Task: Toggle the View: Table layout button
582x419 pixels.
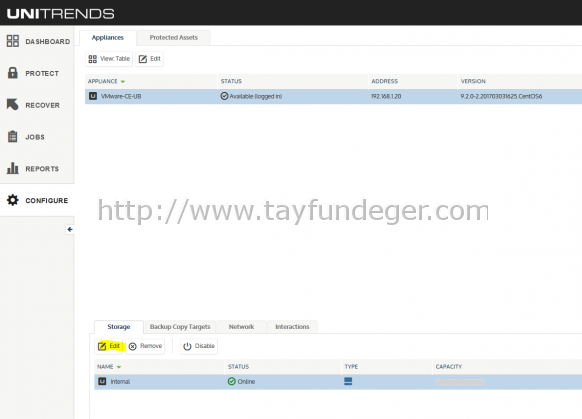Action: tap(109, 59)
